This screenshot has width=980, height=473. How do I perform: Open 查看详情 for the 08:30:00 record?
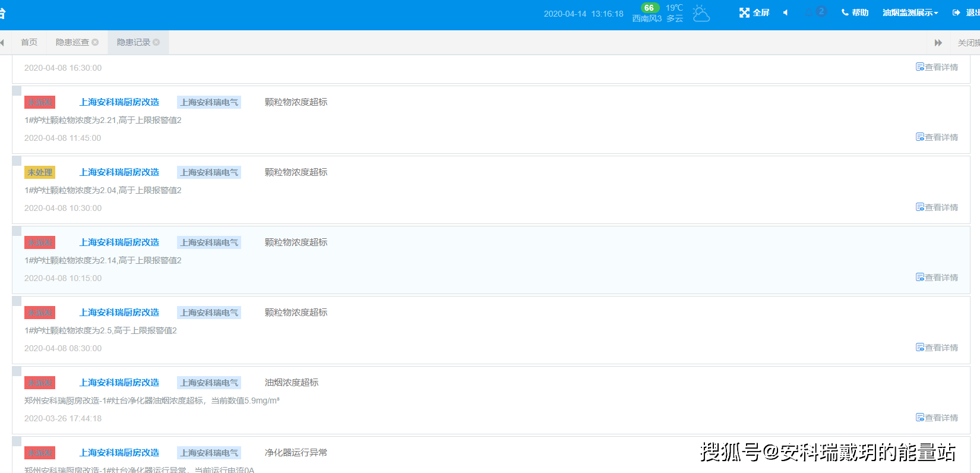coord(937,348)
